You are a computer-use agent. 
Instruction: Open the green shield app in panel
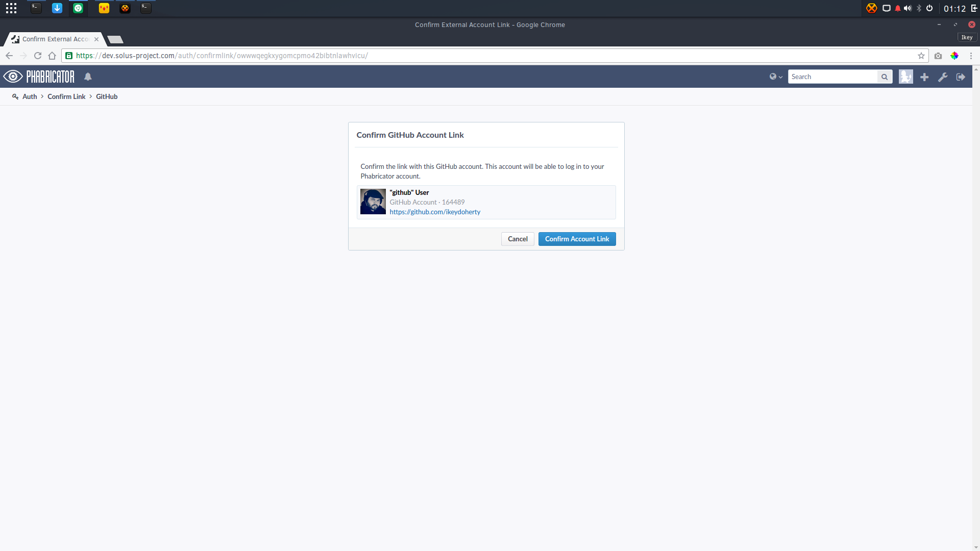[x=78, y=8]
